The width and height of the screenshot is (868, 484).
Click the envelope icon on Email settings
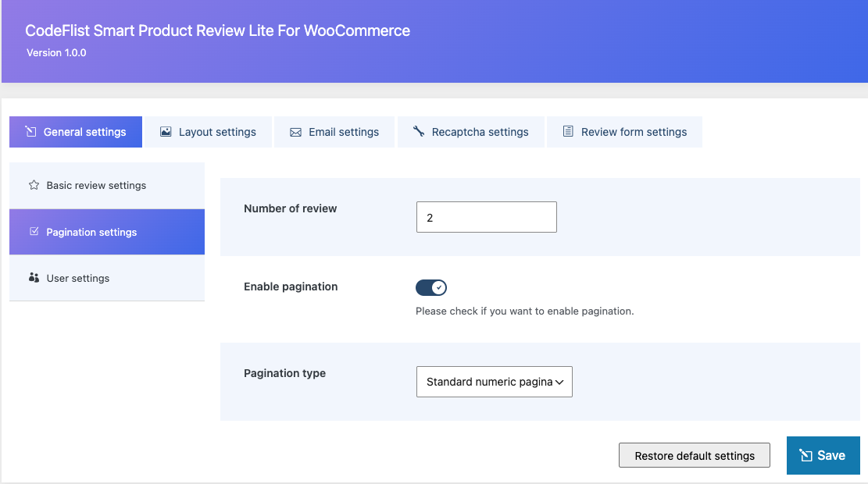coord(295,132)
